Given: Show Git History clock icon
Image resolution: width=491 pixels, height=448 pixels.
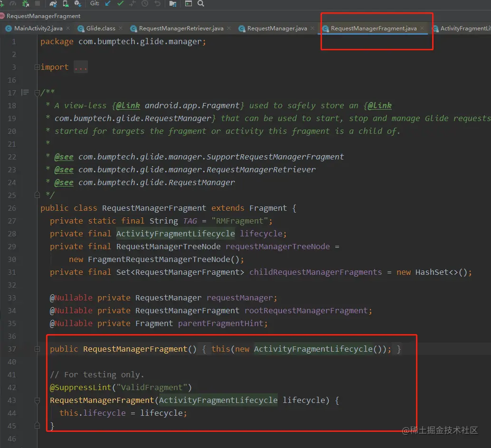Looking at the screenshot, I should coord(145,3).
